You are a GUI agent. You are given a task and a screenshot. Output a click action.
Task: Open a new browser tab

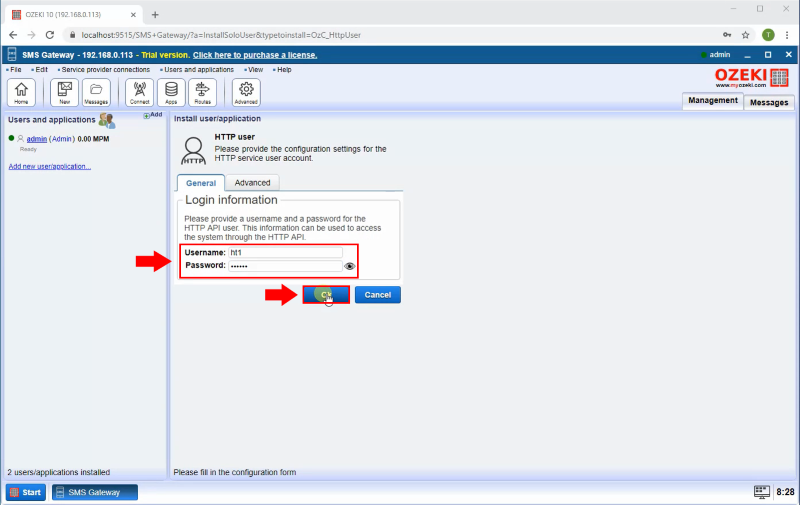point(155,15)
